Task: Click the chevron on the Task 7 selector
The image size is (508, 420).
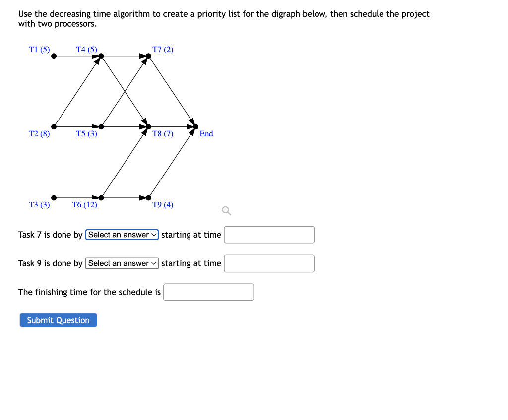Action: (153, 235)
